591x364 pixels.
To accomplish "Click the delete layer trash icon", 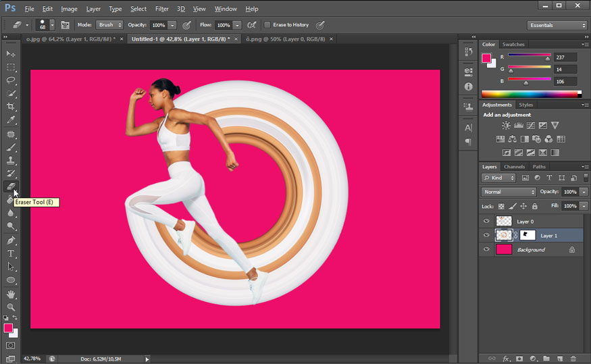I will pyautogui.click(x=573, y=359).
